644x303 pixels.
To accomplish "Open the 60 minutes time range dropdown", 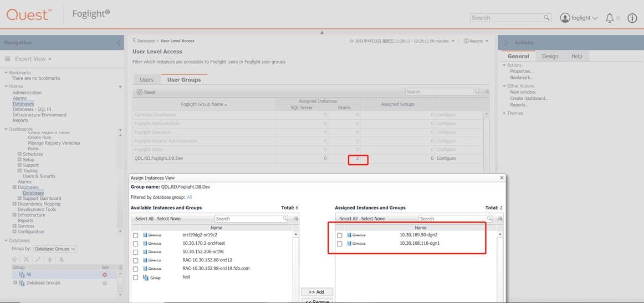I will coord(453,41).
